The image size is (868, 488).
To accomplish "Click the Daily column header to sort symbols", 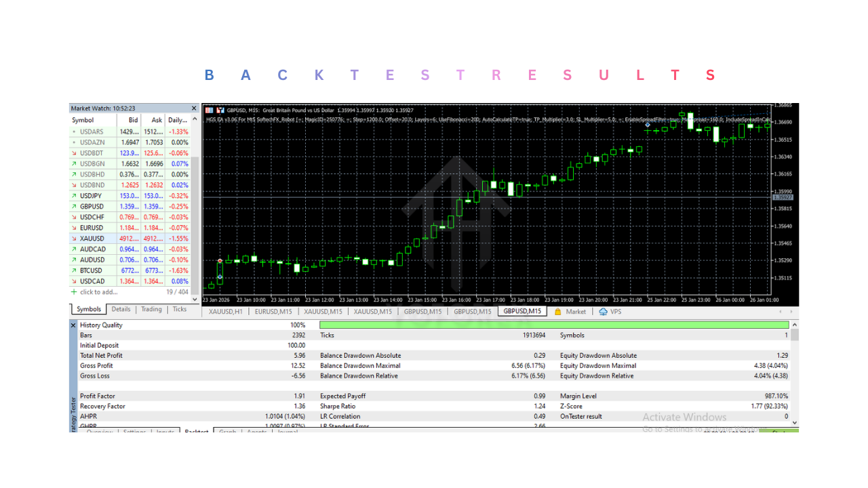I will pos(177,119).
